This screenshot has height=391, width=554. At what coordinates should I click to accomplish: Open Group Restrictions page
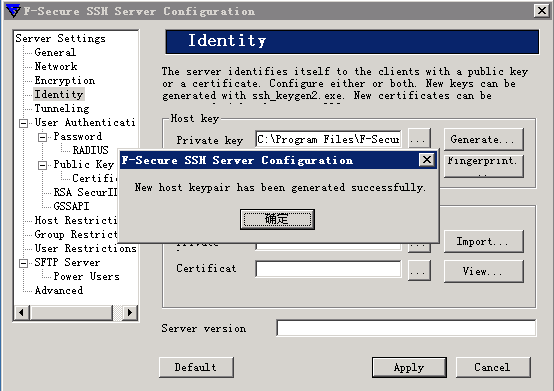(76, 235)
